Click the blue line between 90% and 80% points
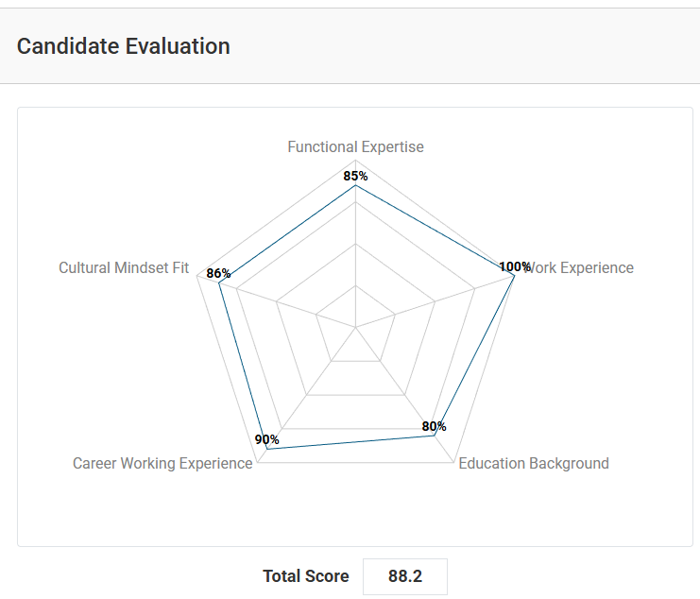The width and height of the screenshot is (700, 599). tap(350, 442)
